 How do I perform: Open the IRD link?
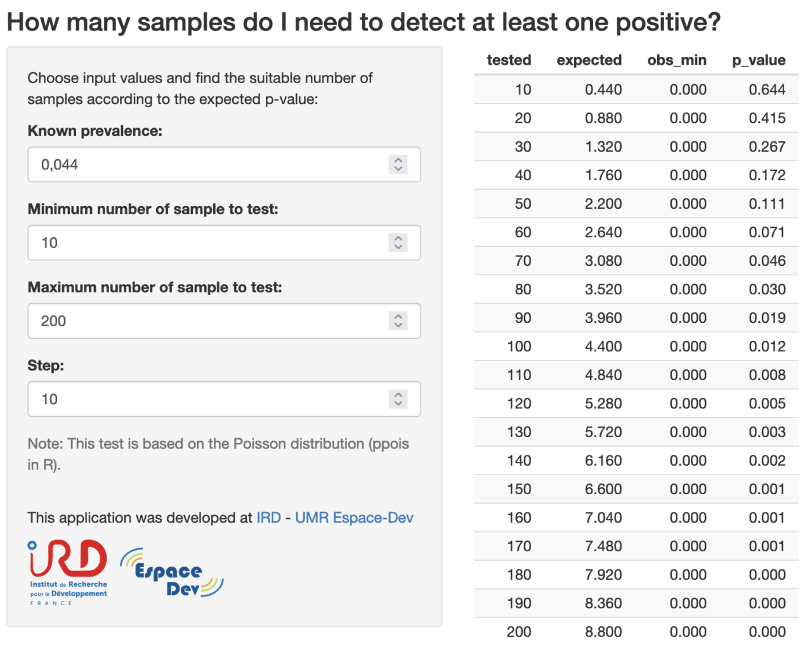pos(268,518)
